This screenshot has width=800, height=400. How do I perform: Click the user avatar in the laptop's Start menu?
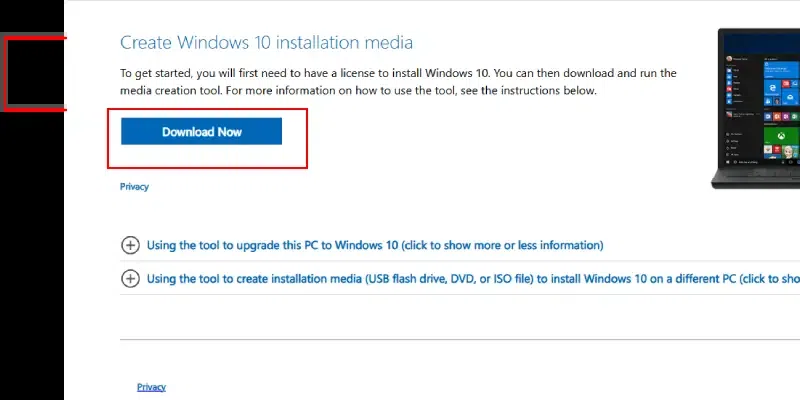click(731, 59)
